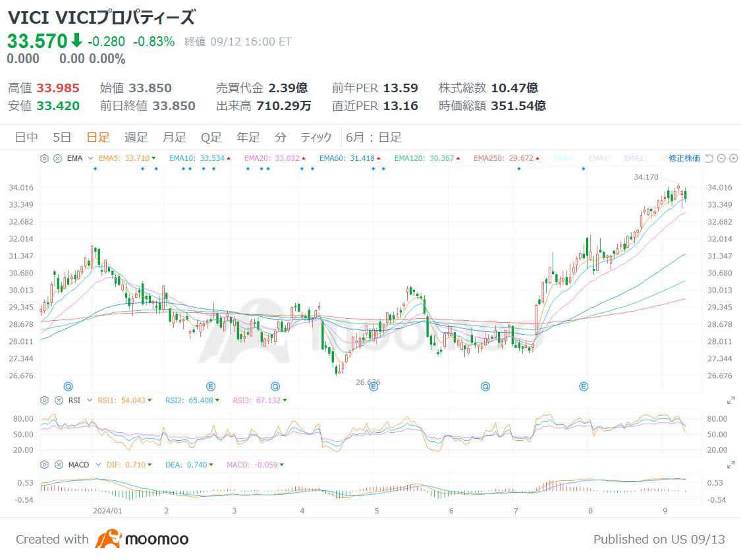Click the Published on US 09/13 text
The image size is (741, 560).
659,539
